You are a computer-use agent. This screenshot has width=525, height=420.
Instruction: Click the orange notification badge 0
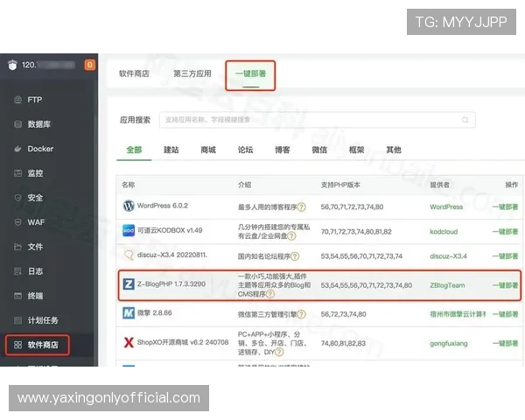coord(90,65)
